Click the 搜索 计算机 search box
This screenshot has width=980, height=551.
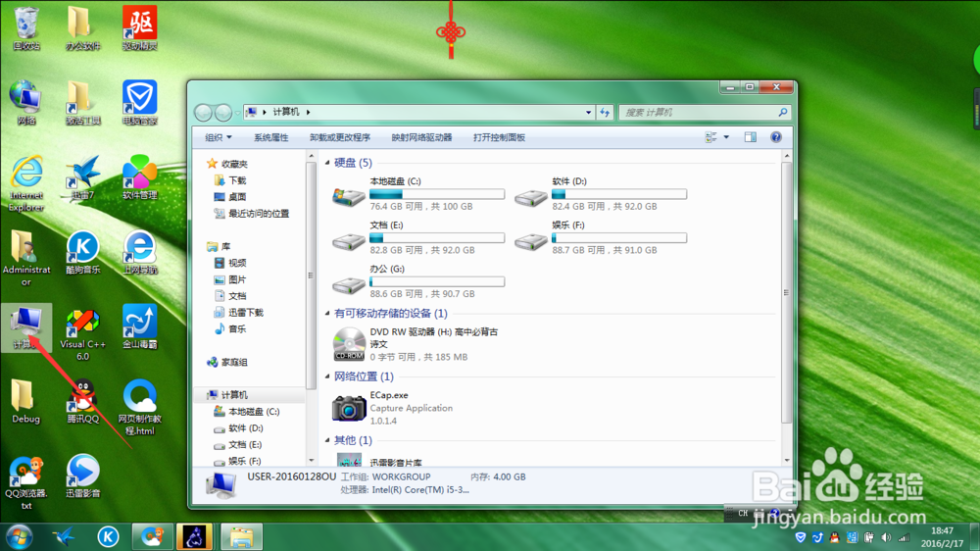(x=704, y=113)
